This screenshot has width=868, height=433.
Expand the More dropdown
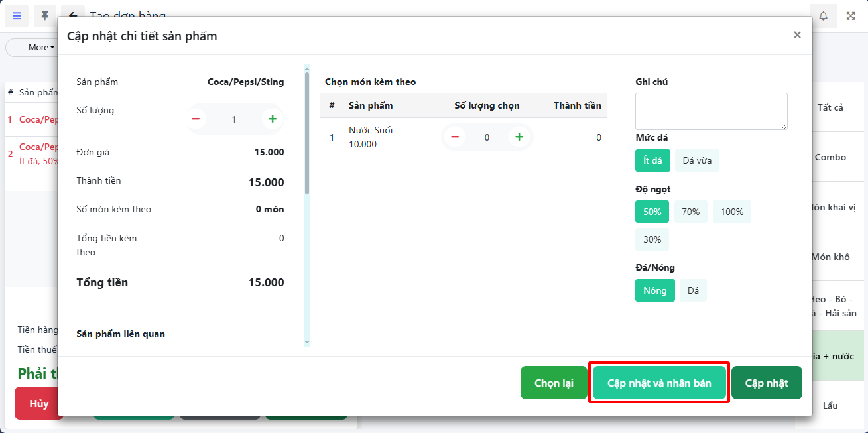click(x=41, y=48)
